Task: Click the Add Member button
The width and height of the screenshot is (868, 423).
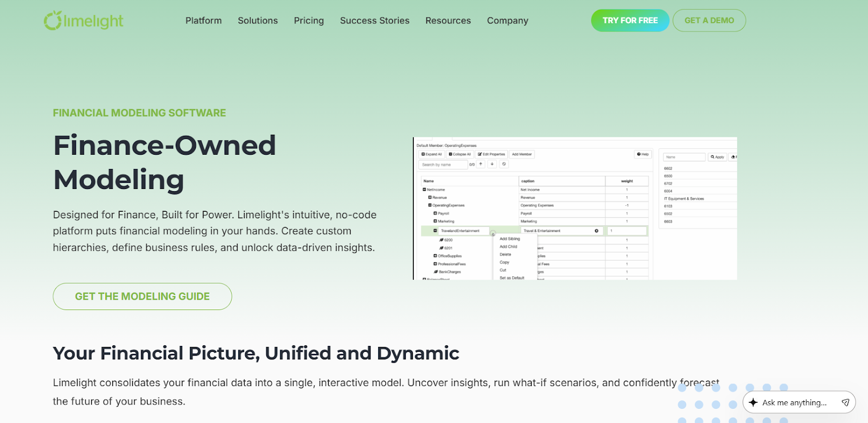Action: click(522, 154)
